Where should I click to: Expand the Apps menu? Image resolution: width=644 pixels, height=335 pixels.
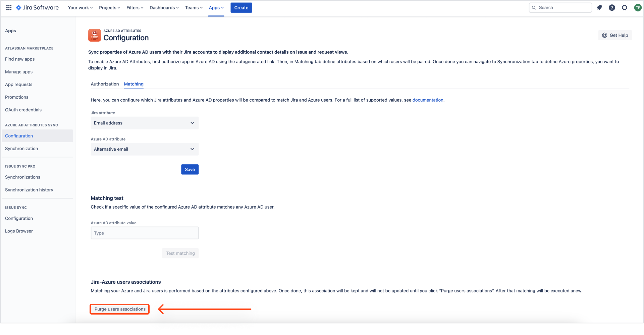click(216, 7)
